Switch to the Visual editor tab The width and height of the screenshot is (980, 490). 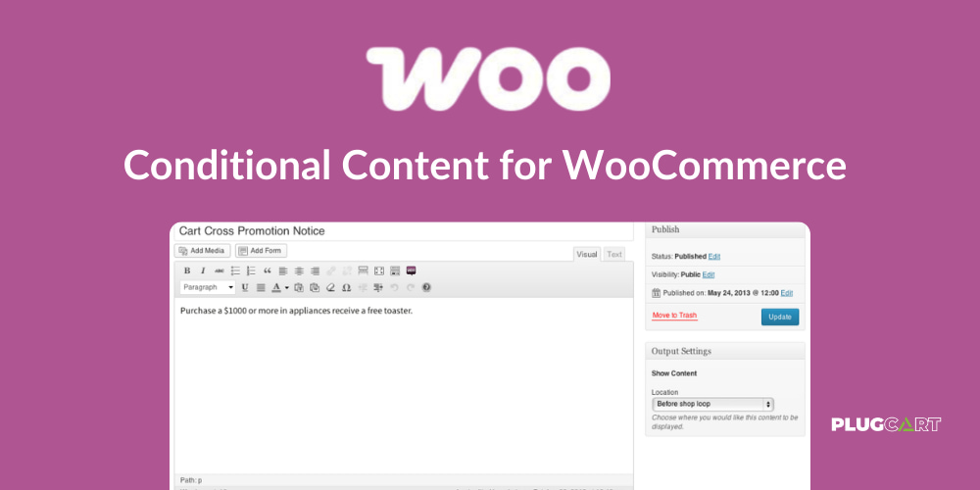(x=587, y=254)
